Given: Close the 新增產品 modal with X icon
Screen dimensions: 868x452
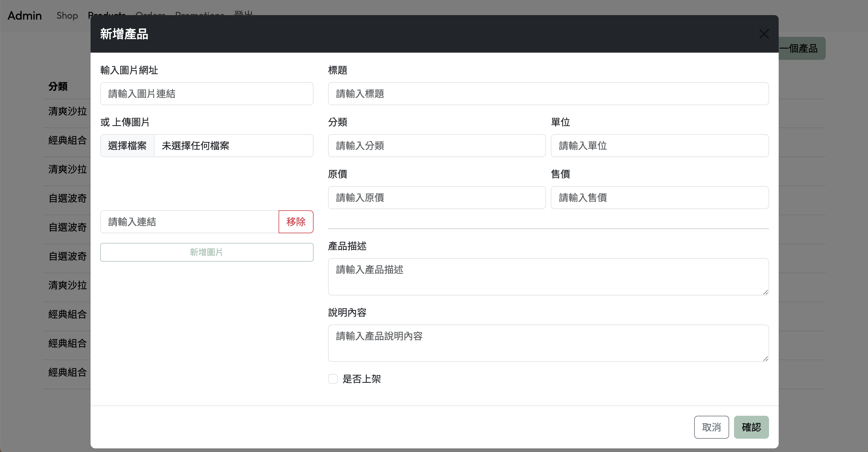Looking at the screenshot, I should [764, 34].
